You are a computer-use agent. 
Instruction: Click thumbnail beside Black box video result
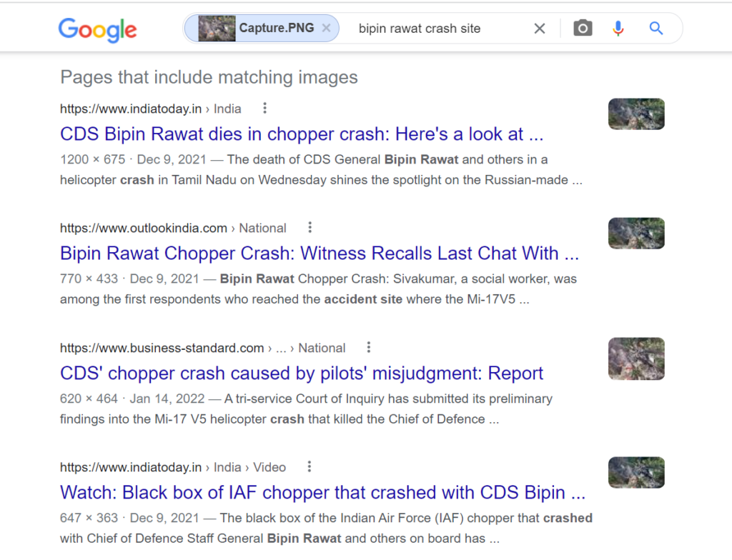[636, 473]
